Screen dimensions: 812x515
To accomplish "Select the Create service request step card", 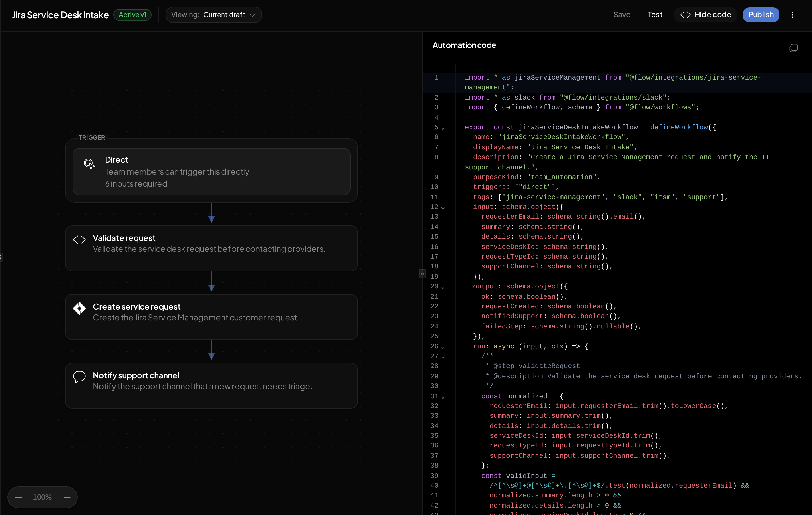I will (x=211, y=317).
